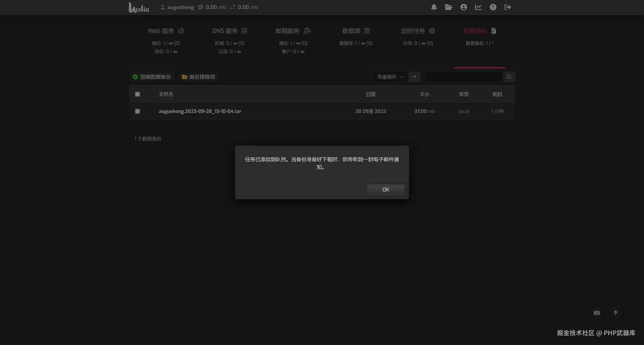Image resolution: width=644 pixels, height=345 pixels.
Task: Click the scroll-to-top arrow button
Action: (616, 313)
